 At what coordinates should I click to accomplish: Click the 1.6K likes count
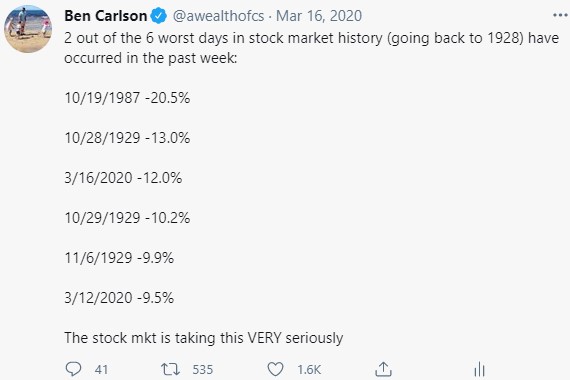(x=309, y=369)
